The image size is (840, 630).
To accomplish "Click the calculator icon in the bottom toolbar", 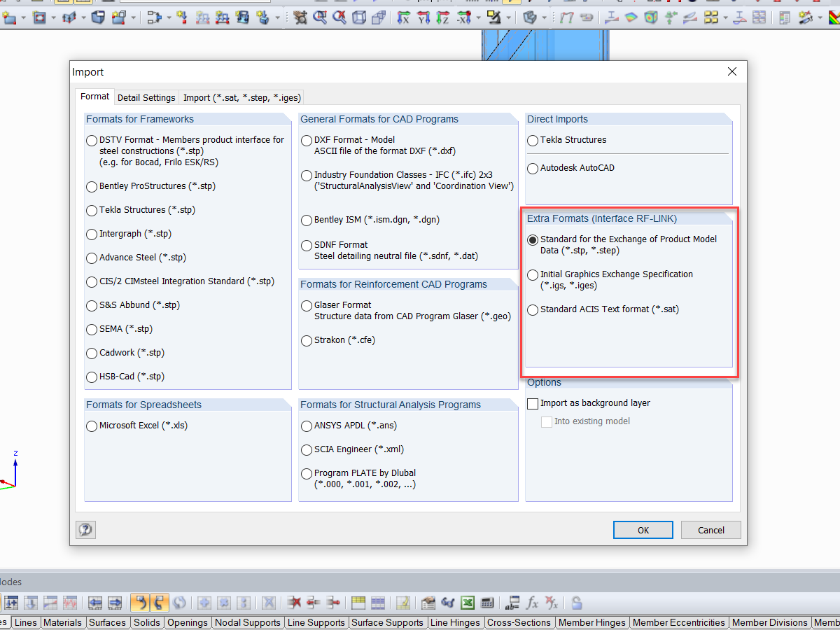I will pos(486,603).
